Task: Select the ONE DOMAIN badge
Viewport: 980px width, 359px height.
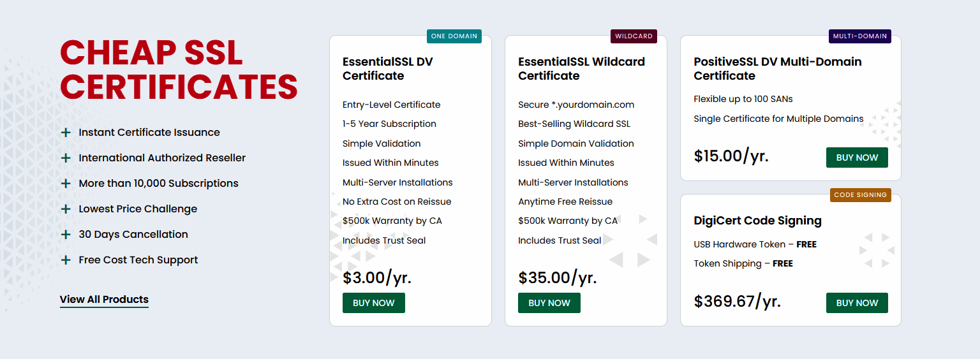Action: [x=454, y=36]
